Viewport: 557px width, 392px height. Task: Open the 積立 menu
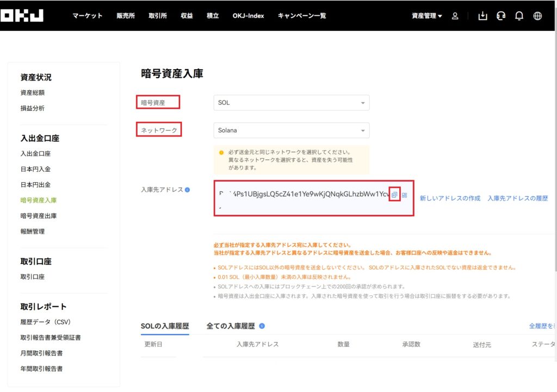(x=213, y=16)
